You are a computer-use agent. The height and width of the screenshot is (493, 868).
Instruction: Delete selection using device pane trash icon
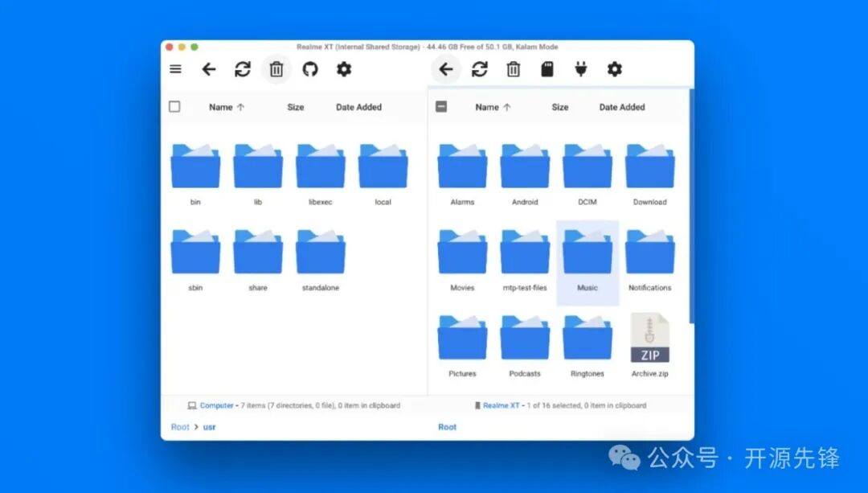(x=514, y=69)
